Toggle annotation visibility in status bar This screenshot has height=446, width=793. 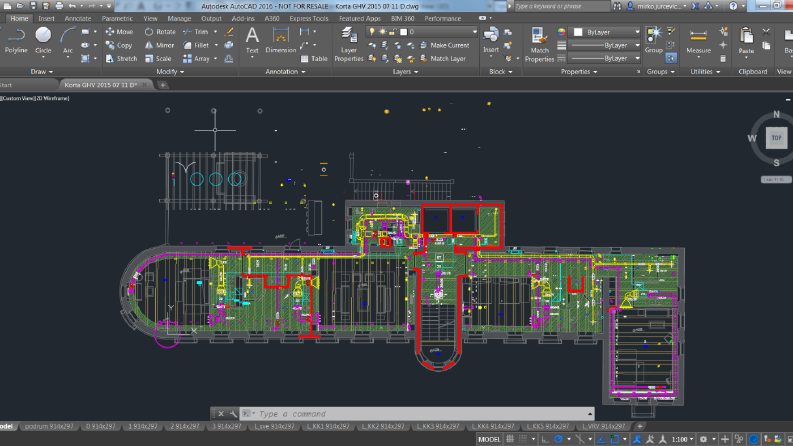point(638,439)
